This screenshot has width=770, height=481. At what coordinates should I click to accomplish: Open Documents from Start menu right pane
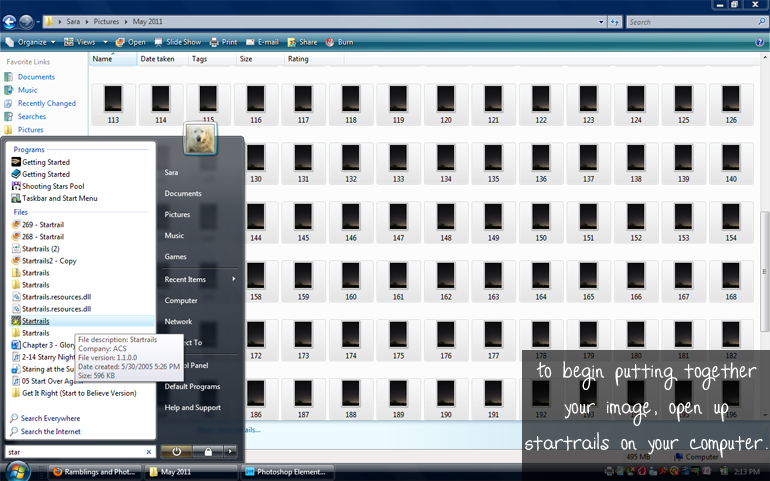coord(183,194)
